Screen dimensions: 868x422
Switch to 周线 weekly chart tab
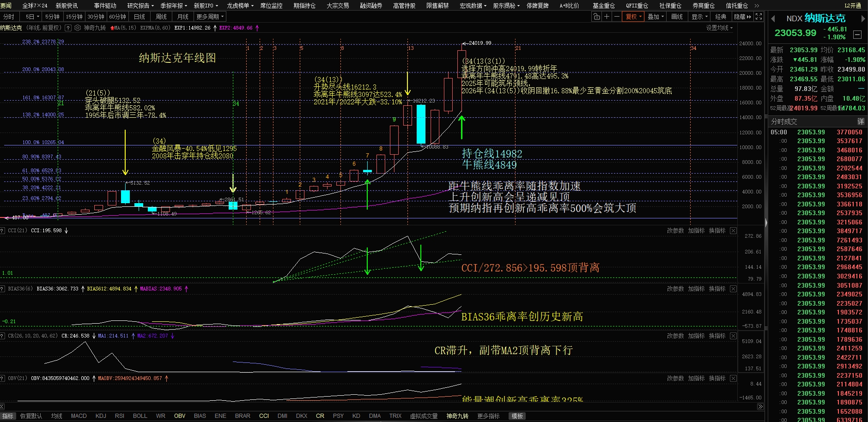coord(161,17)
